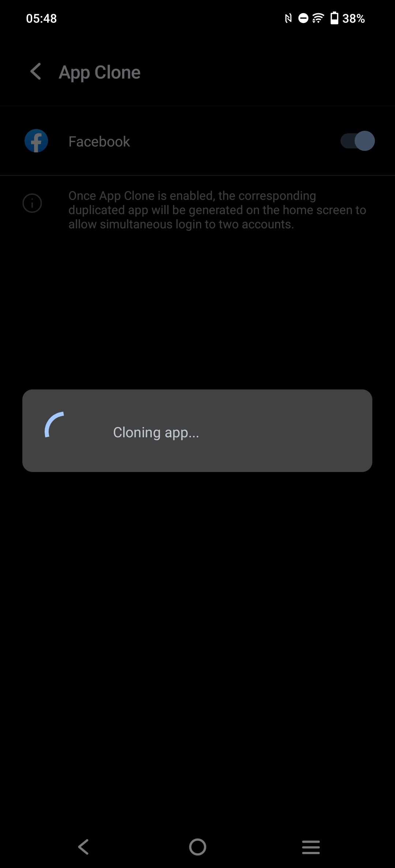Go to home via the circle navigation button
The height and width of the screenshot is (868, 395).
tap(197, 847)
